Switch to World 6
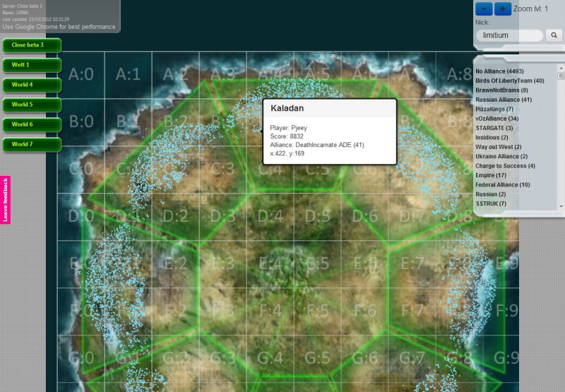 pos(32,124)
